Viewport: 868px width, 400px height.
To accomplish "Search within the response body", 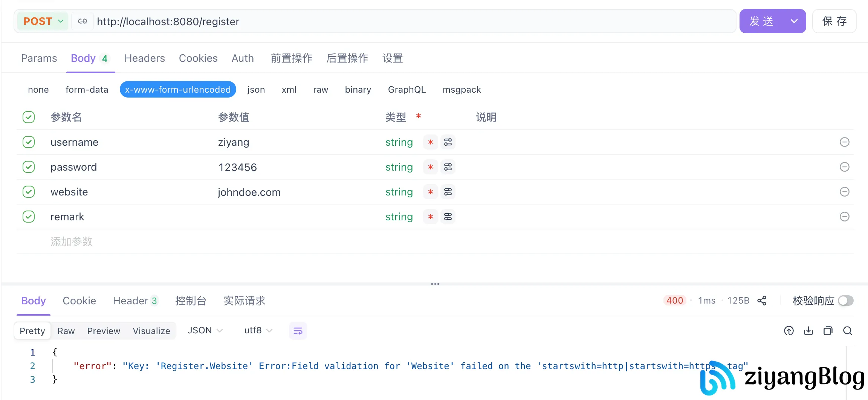I will [847, 331].
